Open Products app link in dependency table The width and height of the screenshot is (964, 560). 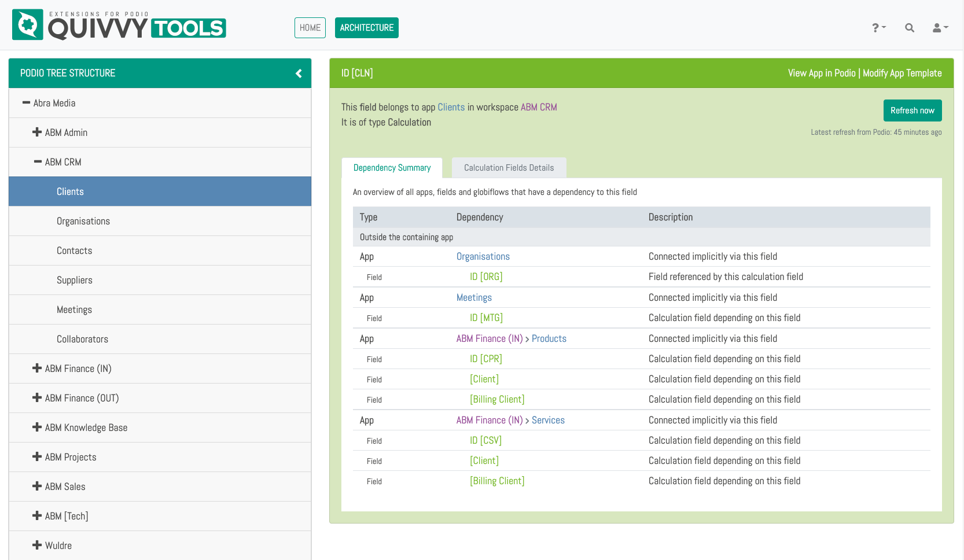point(549,339)
